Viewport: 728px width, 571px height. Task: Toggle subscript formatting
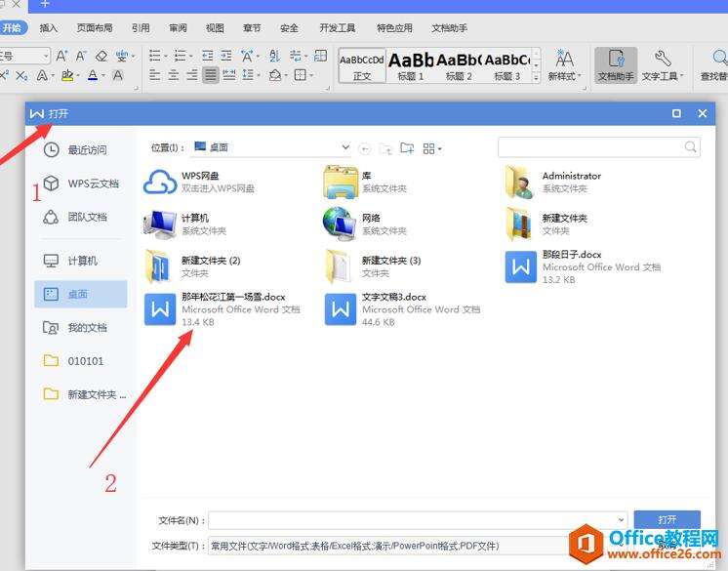[x=21, y=75]
